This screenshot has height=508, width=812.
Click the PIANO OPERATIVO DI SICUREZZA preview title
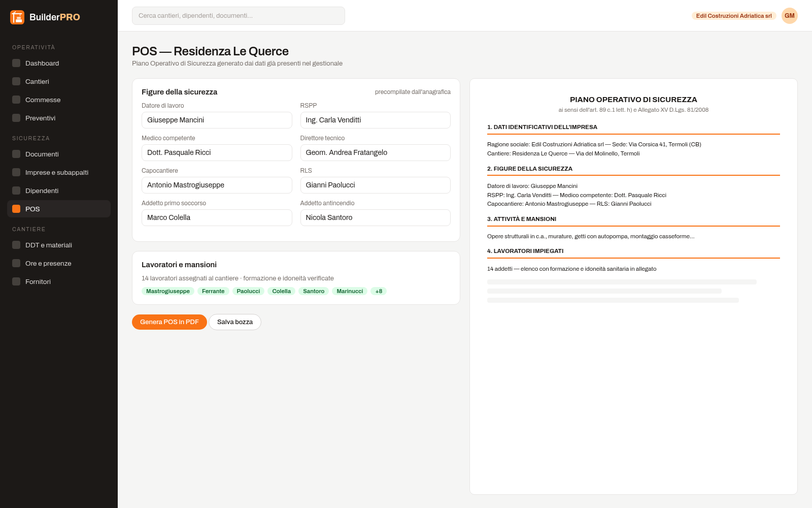pos(633,100)
